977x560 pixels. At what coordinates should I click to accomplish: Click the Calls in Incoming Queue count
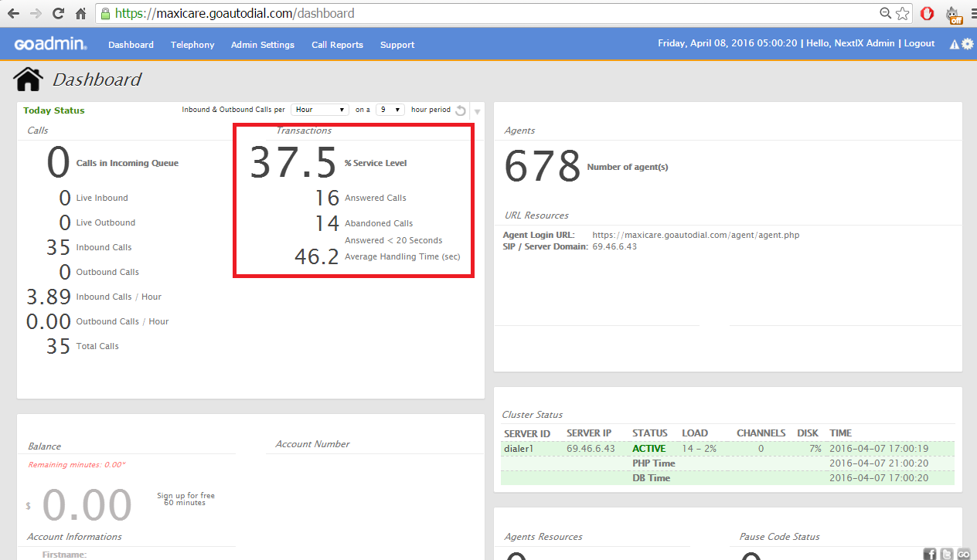coord(59,163)
